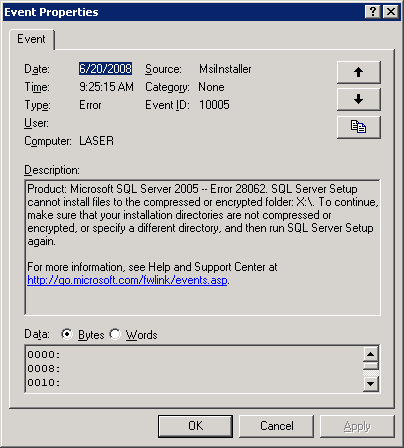Click the data box scroll down arrow
The width and height of the screenshot is (404, 448).
coord(371,384)
